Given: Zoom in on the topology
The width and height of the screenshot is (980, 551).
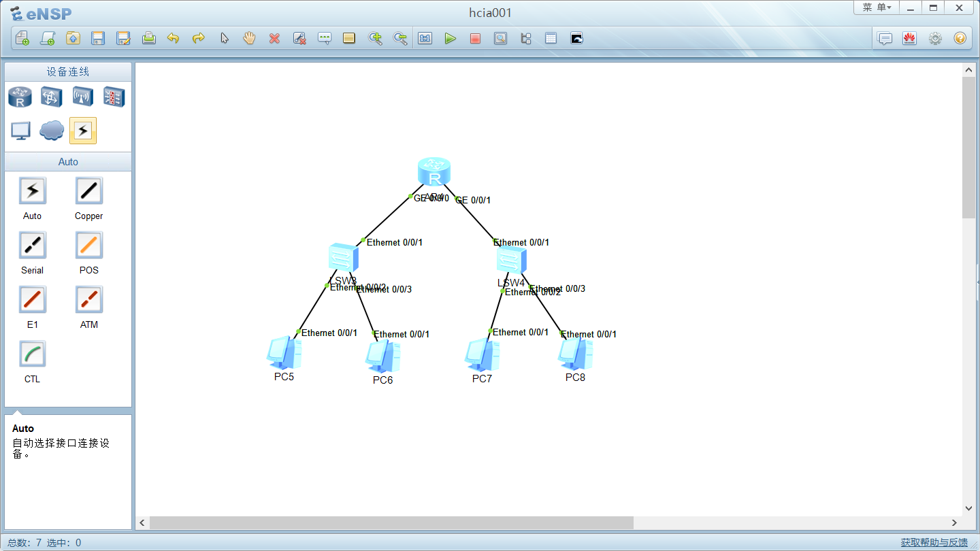Looking at the screenshot, I should (375, 39).
